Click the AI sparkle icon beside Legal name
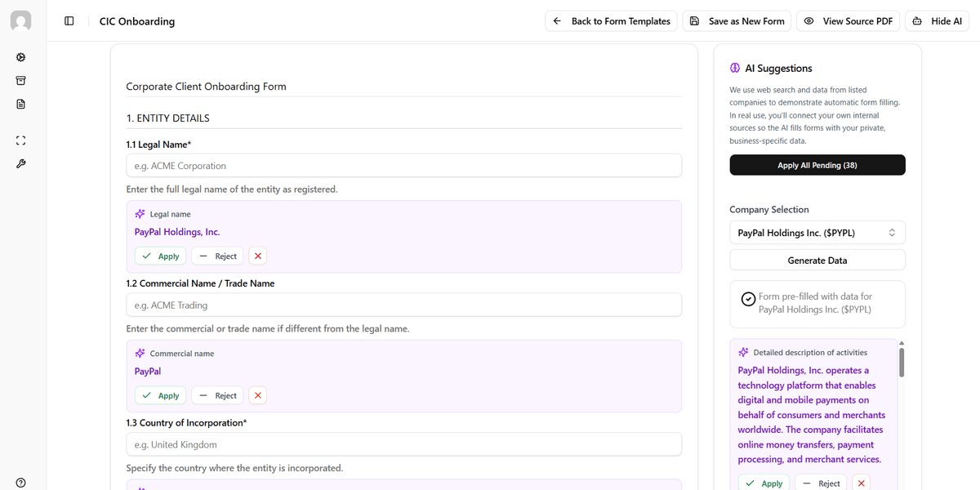The image size is (980, 490). [139, 214]
